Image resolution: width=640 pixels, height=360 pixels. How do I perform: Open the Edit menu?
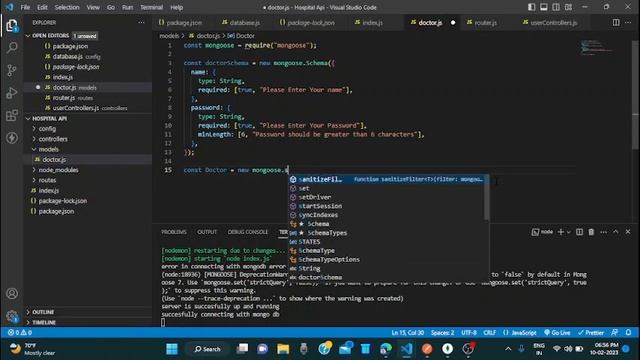click(x=42, y=7)
